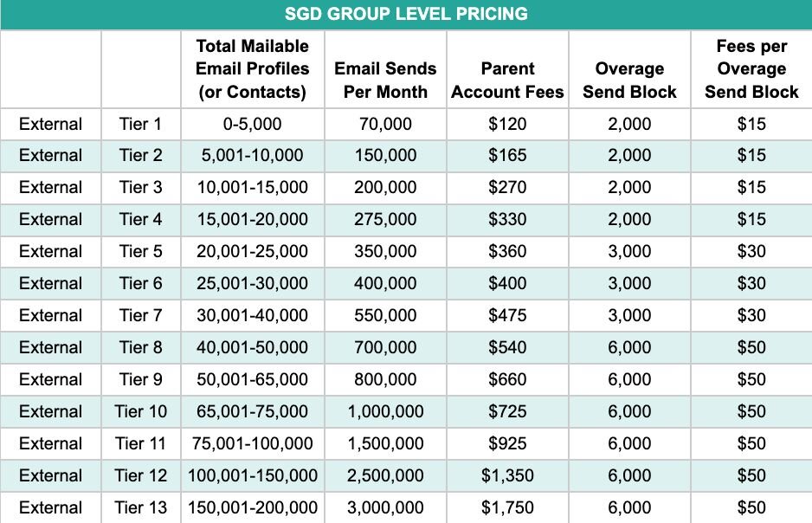
Task: Select the Email Sends Per Month header
Action: click(x=385, y=69)
